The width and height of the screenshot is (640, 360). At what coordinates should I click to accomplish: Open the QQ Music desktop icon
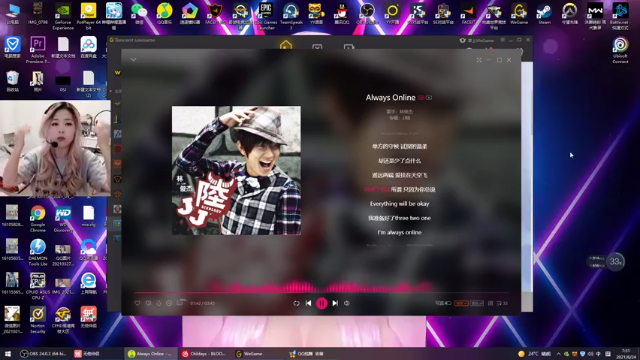pyautogui.click(x=164, y=15)
